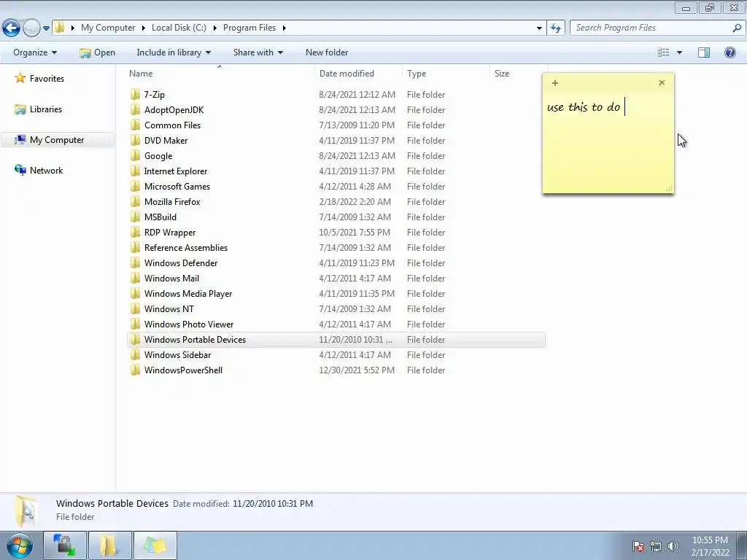Select the DVD Maker folder icon
The height and width of the screenshot is (560, 747).
135,140
